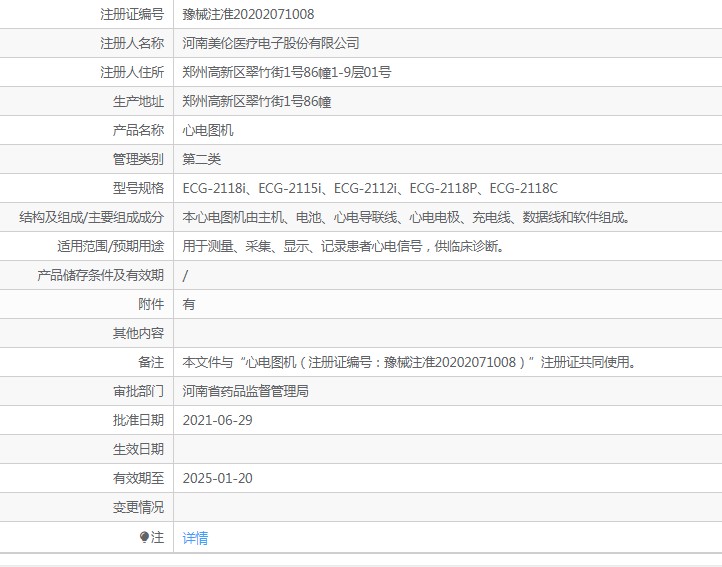722x567 pixels.
Task: Click the 注册人住所 label
Action: coord(132,72)
